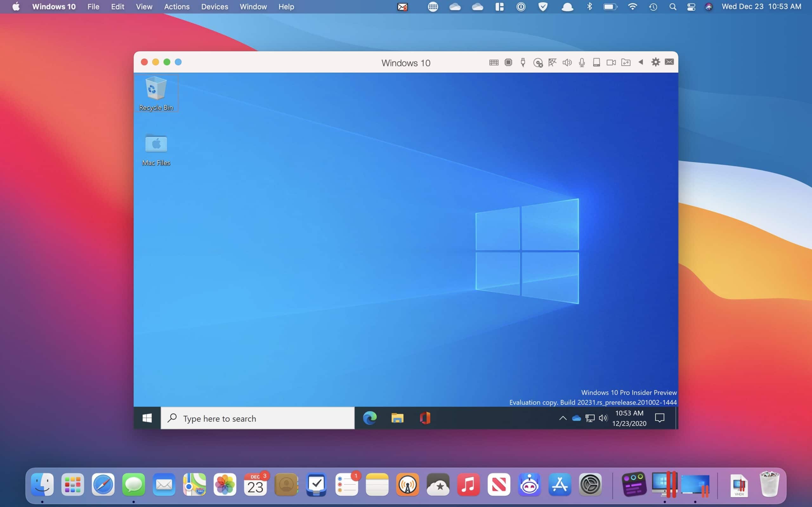The width and height of the screenshot is (812, 507).
Task: Select Actions menu in Parallels menu bar
Action: click(177, 7)
